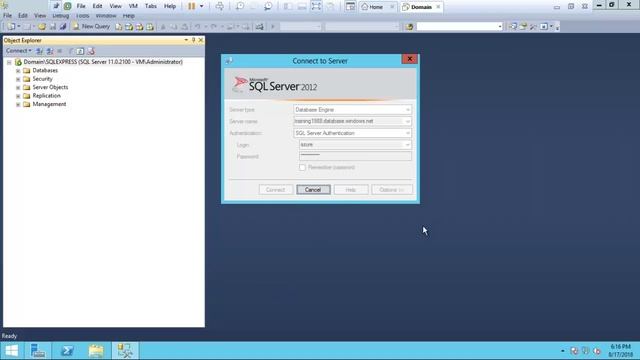Image resolution: width=640 pixels, height=360 pixels.
Task: Click the New Query toolbar button
Action: point(91,27)
